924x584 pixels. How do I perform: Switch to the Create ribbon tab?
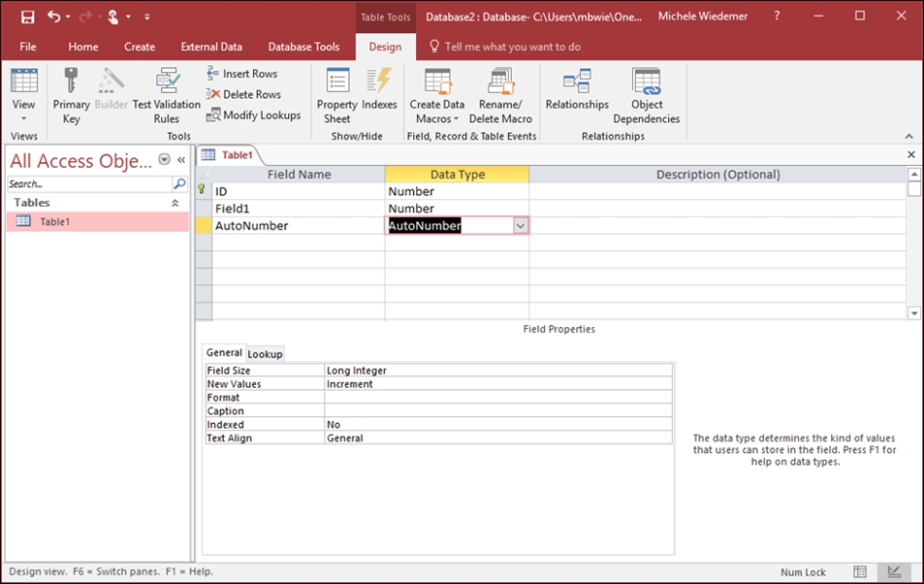[x=140, y=47]
